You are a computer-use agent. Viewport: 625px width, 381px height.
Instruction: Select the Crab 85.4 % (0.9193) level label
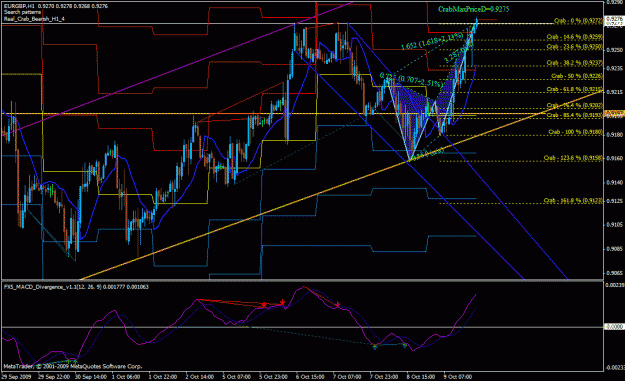(574, 115)
